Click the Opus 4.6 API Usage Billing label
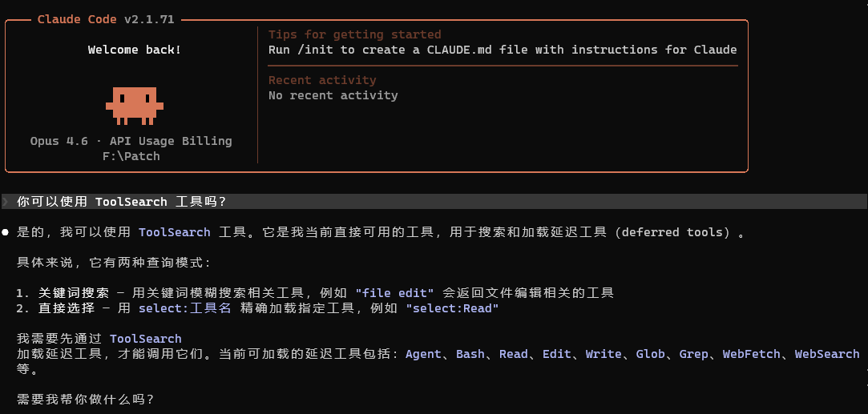This screenshot has width=868, height=414. (131, 141)
